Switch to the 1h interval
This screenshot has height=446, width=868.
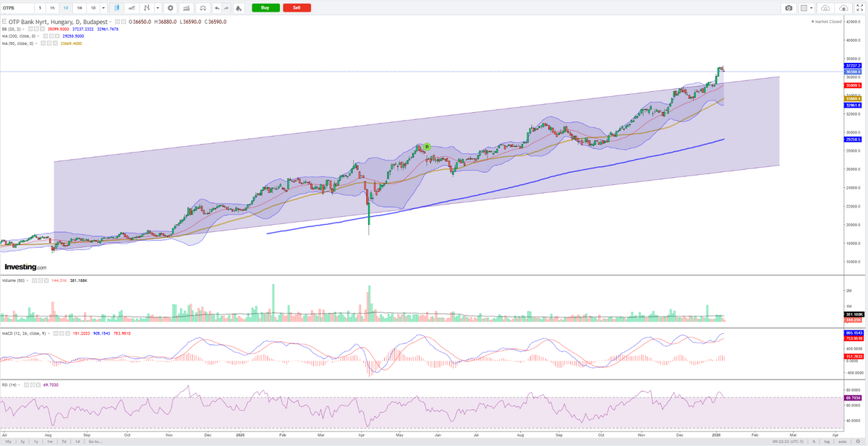[x=53, y=7]
